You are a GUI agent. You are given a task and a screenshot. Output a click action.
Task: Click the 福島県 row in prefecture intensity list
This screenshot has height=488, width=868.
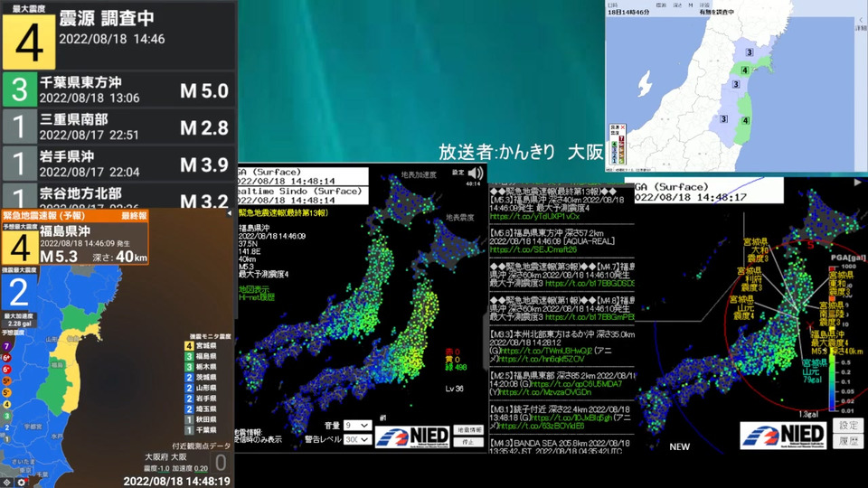tap(201, 356)
